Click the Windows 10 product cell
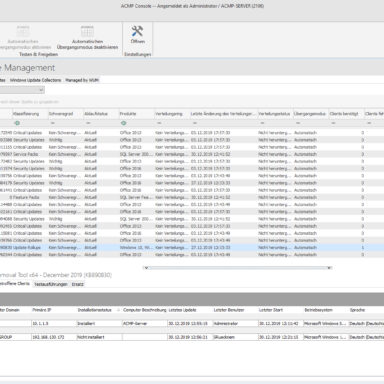This screenshot has height=384, width=384. coord(137,248)
